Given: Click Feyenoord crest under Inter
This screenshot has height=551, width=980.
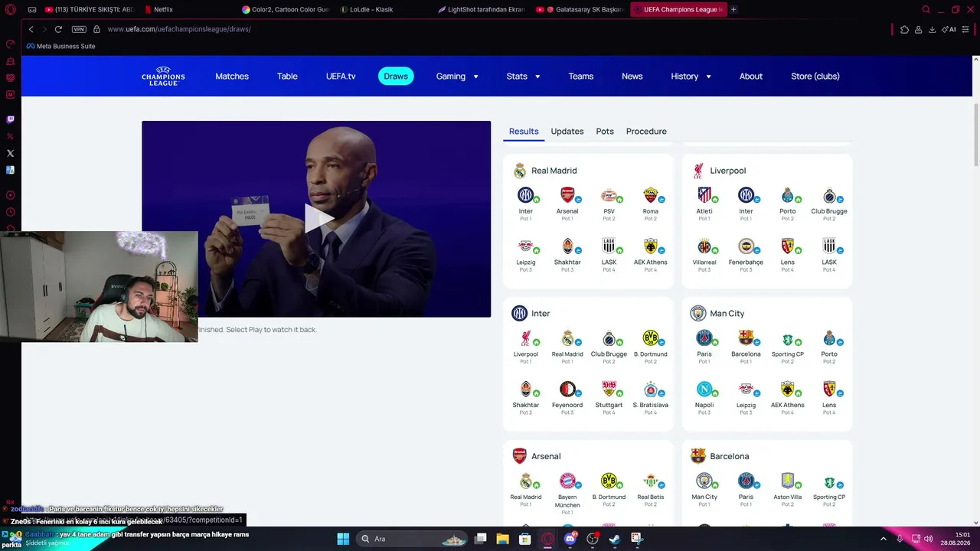Looking at the screenshot, I should (567, 389).
